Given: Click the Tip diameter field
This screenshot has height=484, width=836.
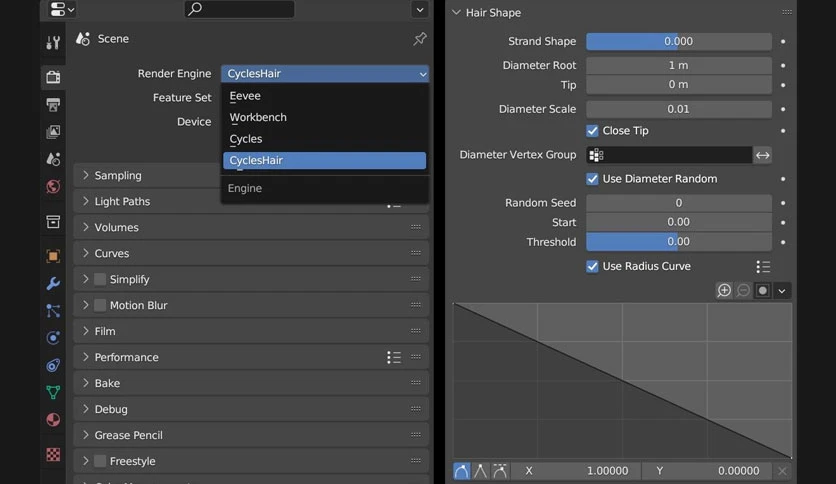Looking at the screenshot, I should [679, 85].
